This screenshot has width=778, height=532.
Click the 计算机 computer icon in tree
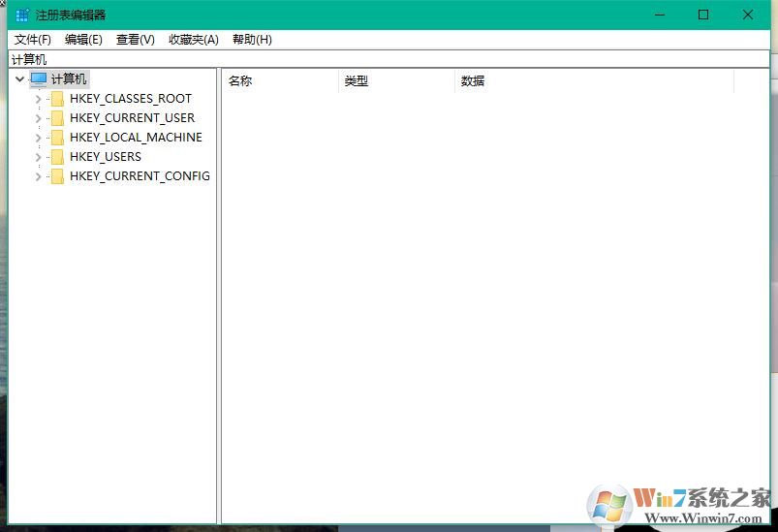click(38, 79)
